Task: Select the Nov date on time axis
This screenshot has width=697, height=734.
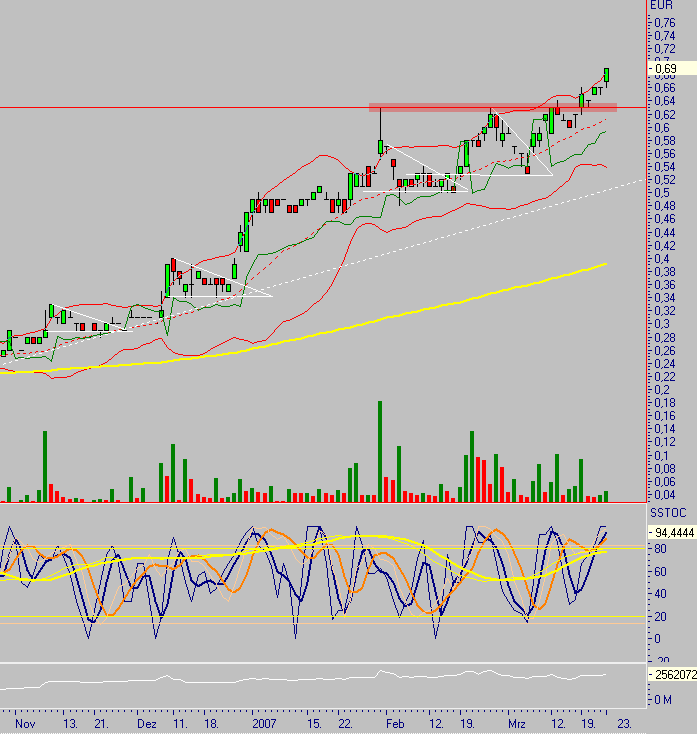Action: click(27, 722)
